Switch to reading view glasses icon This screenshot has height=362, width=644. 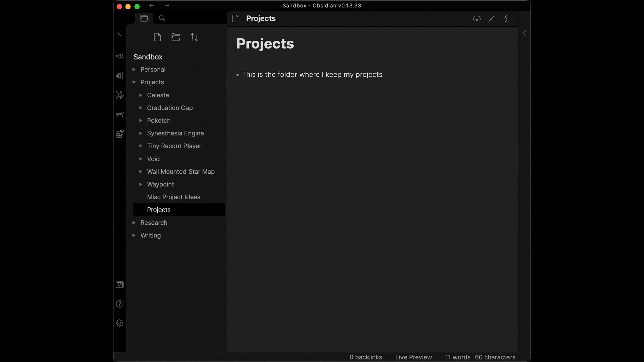(477, 19)
